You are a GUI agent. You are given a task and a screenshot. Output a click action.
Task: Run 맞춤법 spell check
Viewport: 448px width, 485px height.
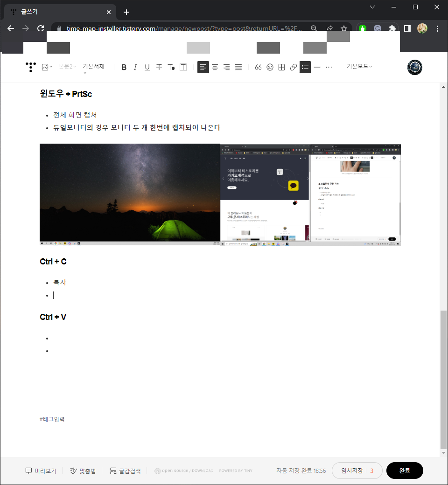click(x=83, y=471)
